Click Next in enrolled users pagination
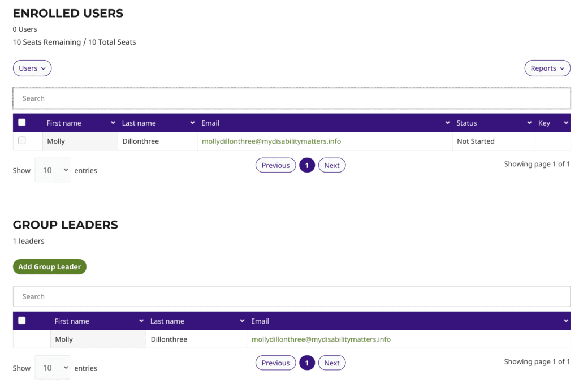The image size is (579, 392). pos(332,165)
